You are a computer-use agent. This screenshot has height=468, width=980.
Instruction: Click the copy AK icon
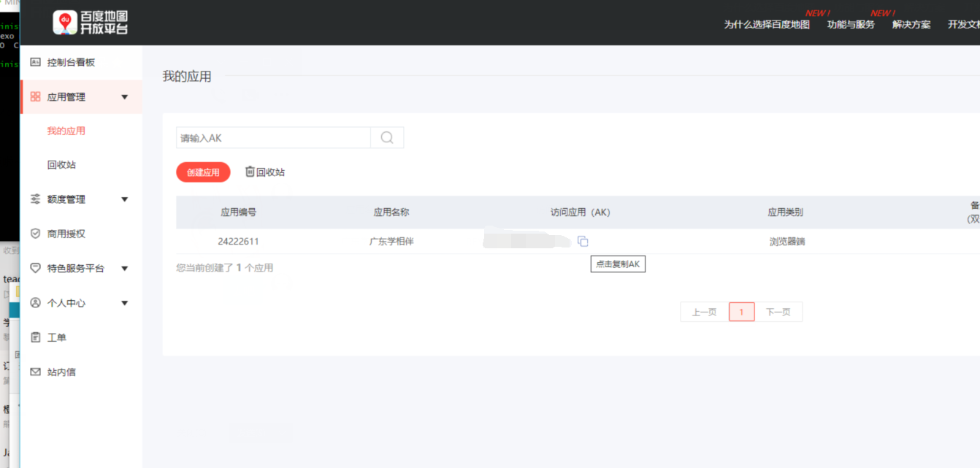pyautogui.click(x=583, y=242)
